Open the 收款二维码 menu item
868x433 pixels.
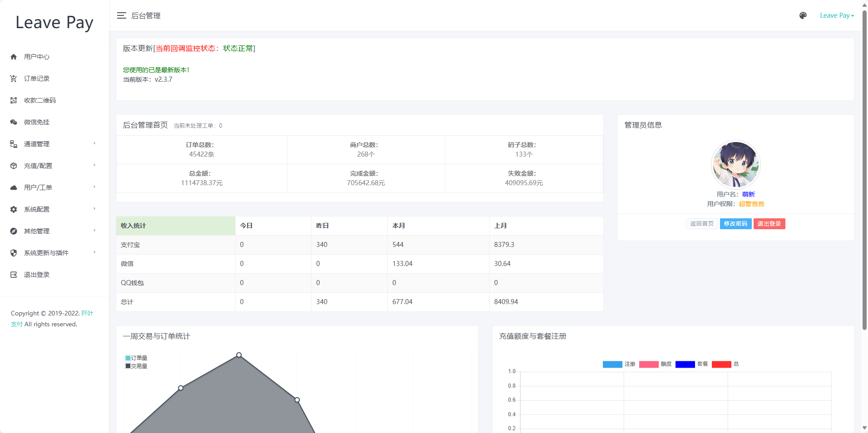point(40,100)
